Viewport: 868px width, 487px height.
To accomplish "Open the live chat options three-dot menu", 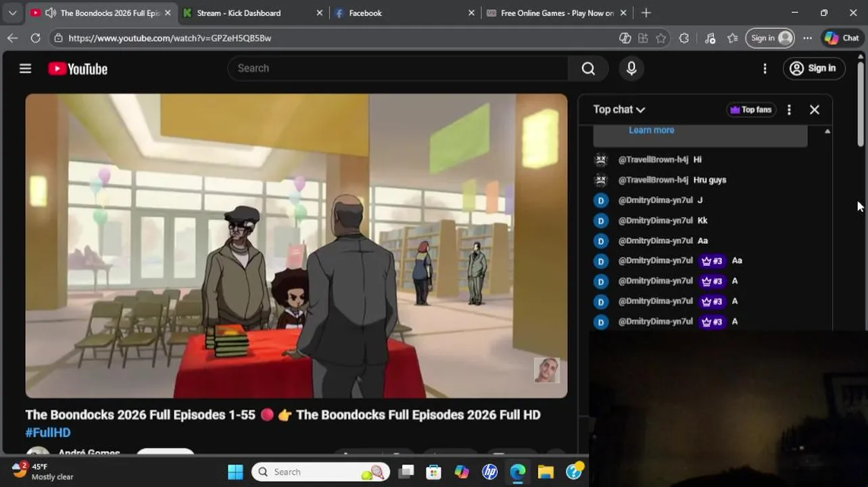I will pos(789,110).
